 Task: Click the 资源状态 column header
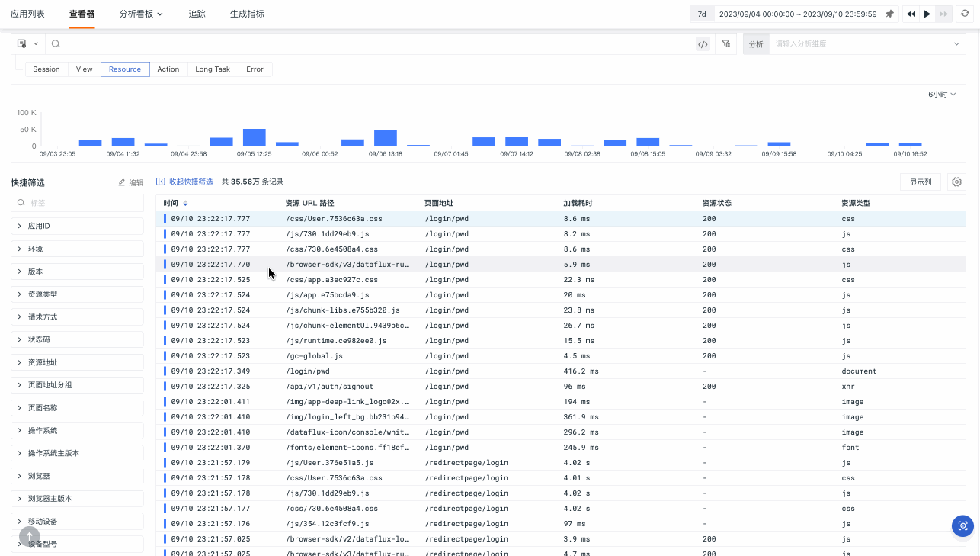pyautogui.click(x=717, y=204)
